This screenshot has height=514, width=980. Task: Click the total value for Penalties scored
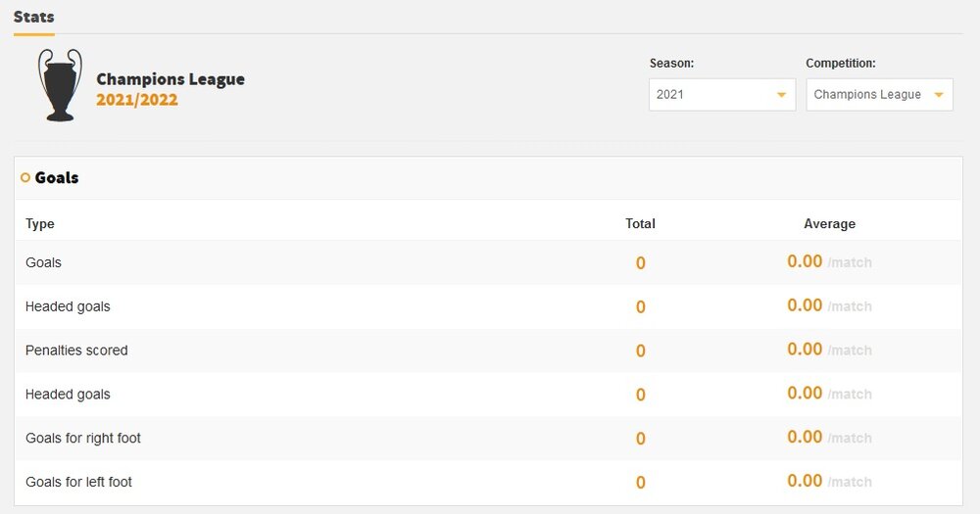641,351
